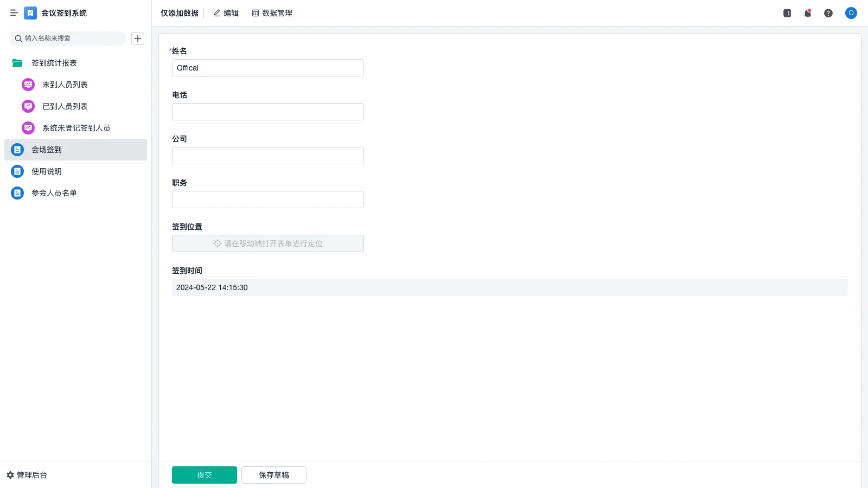Focus the sidebar name search box
Image resolution: width=868 pixels, height=488 pixels.
click(x=71, y=38)
